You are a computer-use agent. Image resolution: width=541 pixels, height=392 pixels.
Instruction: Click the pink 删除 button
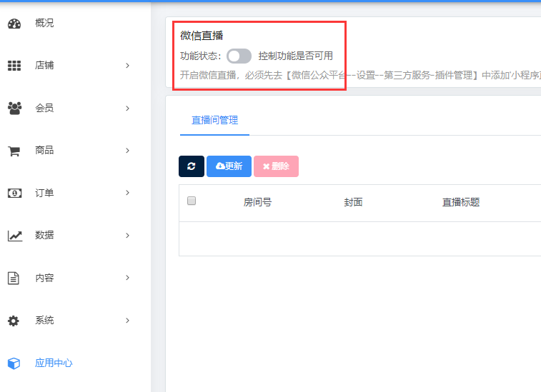277,166
